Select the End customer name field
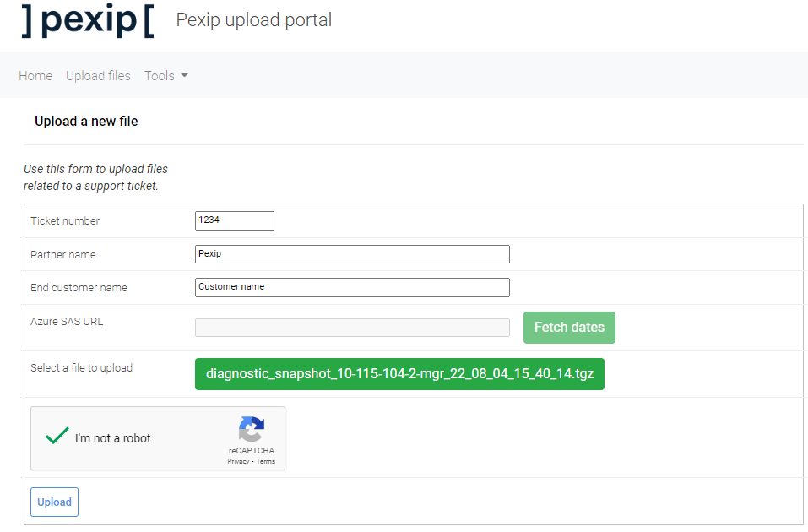 pos(352,287)
